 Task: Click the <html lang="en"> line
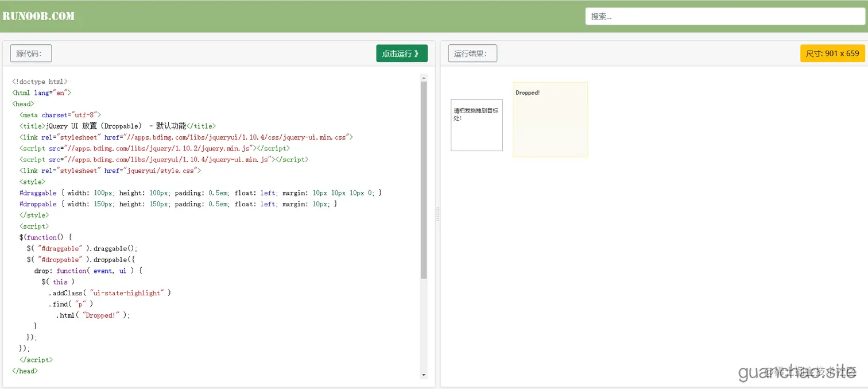[x=41, y=93]
